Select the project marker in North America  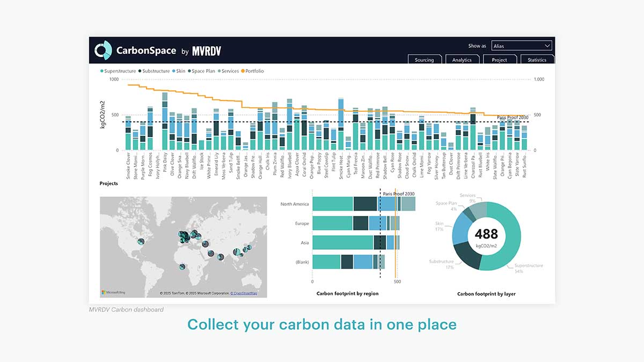pos(141,242)
